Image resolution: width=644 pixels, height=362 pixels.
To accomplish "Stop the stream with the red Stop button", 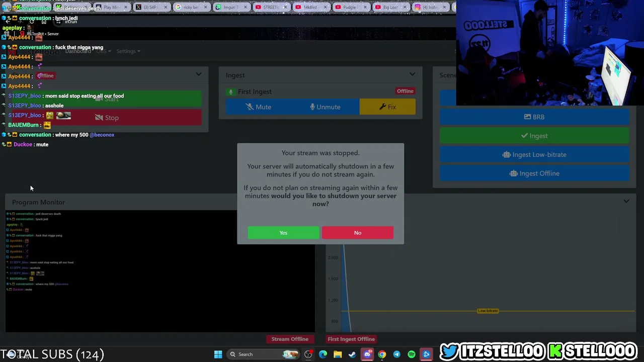I will click(107, 118).
